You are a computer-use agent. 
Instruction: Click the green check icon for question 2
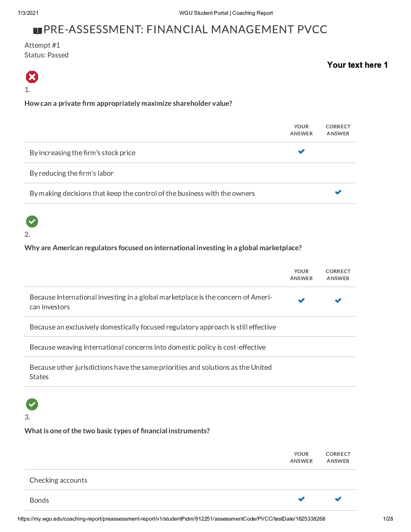[x=32, y=221]
